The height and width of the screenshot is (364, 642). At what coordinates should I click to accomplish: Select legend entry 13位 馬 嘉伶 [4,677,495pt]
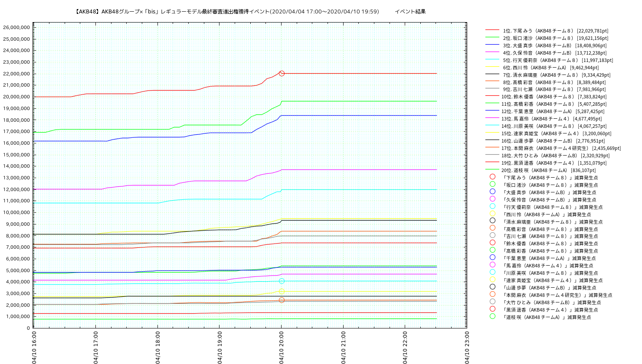tap(551, 119)
